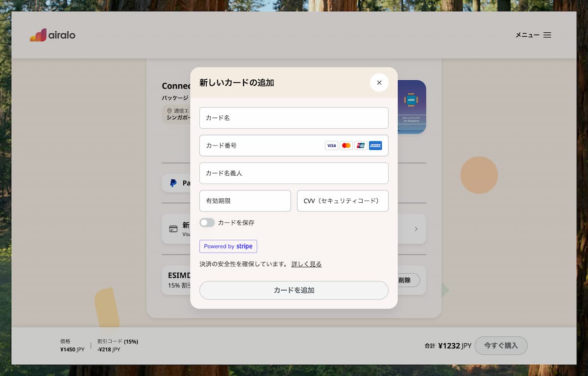Click the 有効期限 expiry field
The image size is (588, 376).
pyautogui.click(x=245, y=201)
